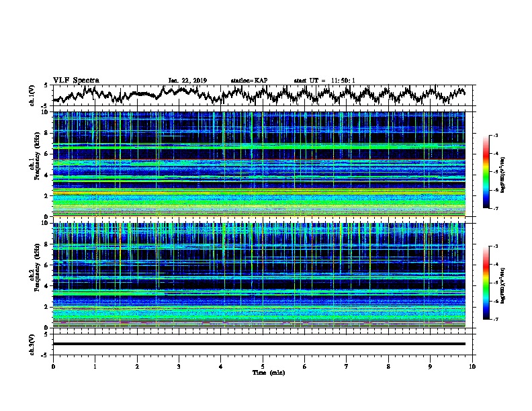The width and height of the screenshot is (532, 411).
Task: Click the '4' frequency tick of ch.1
Action: pyautogui.click(x=48, y=175)
